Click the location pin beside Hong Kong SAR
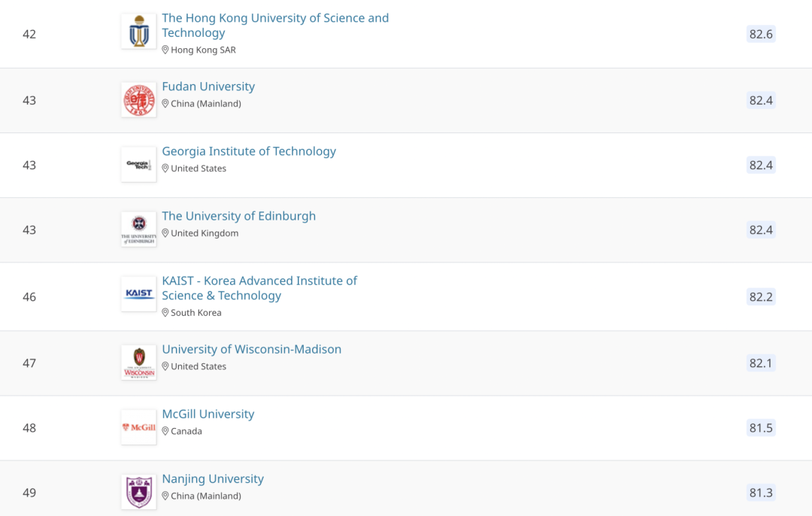This screenshot has width=812, height=516. pyautogui.click(x=165, y=50)
